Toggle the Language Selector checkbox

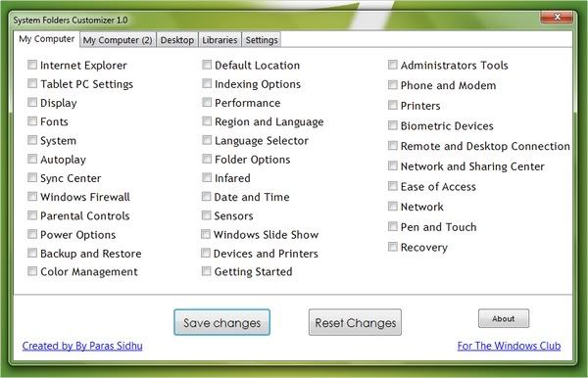pos(207,140)
